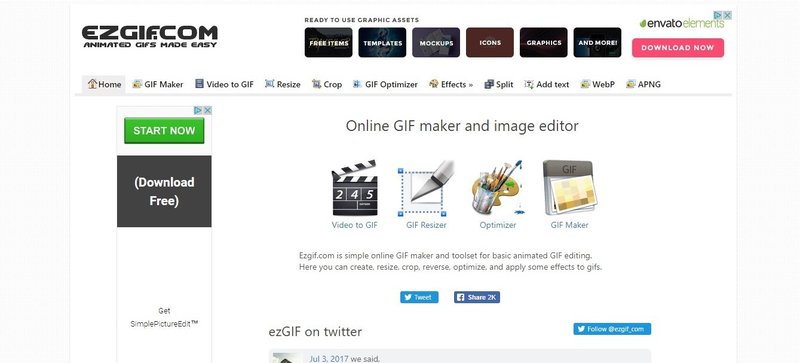This screenshot has height=363, width=800.
Task: Select Video to GIF in navigation bar
Action: pos(224,84)
